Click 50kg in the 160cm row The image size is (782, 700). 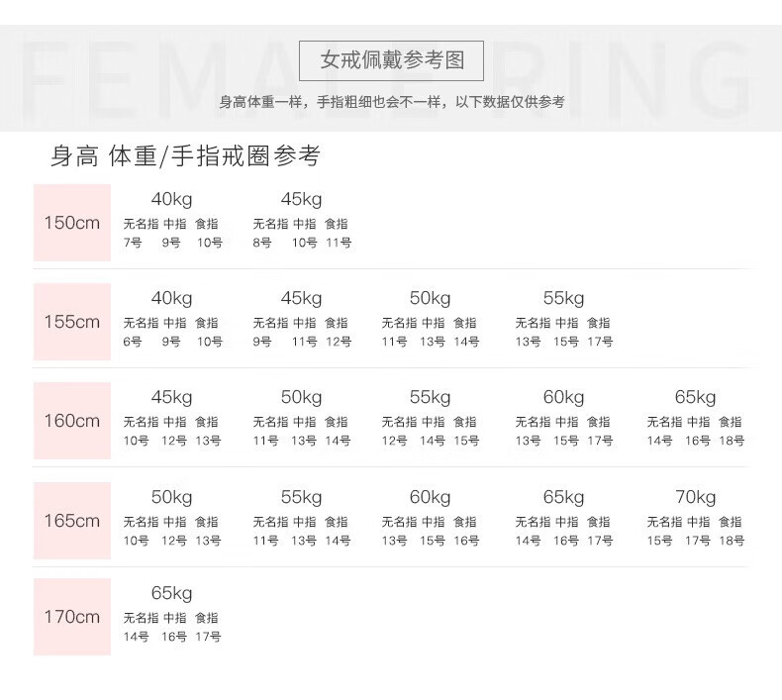point(301,397)
